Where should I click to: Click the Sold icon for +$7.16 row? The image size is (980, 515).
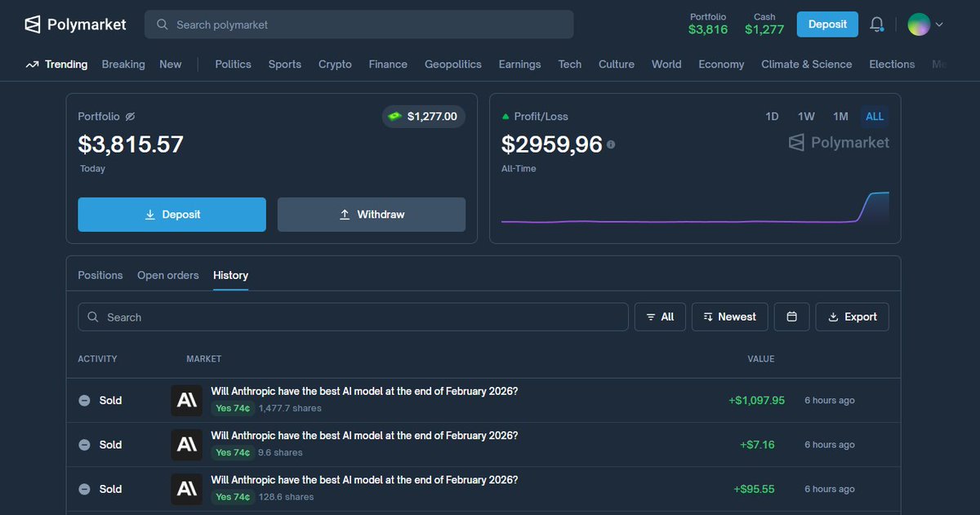tap(84, 445)
